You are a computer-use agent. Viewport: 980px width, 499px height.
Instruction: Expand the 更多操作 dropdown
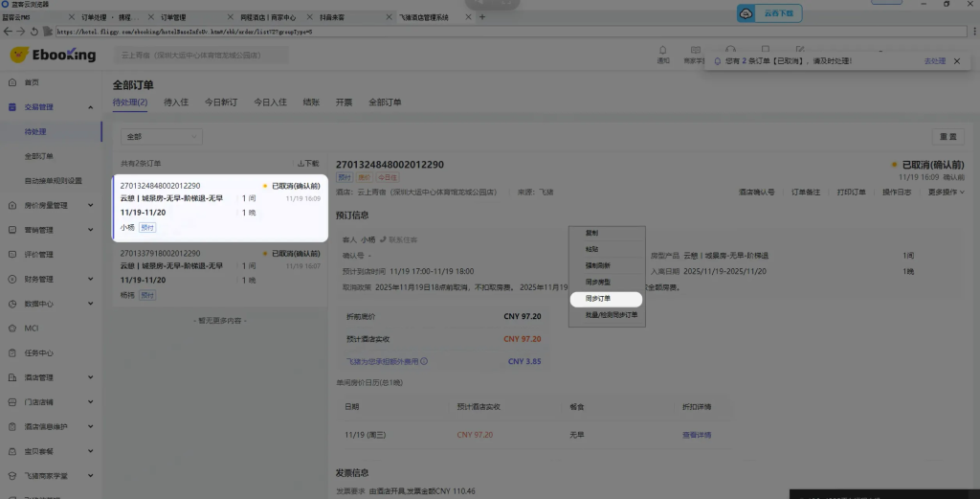[946, 193]
